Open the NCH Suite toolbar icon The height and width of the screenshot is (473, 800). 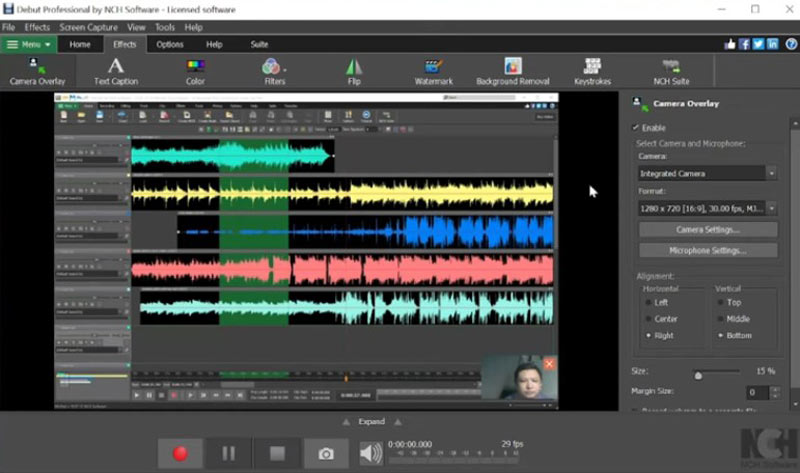point(671,72)
